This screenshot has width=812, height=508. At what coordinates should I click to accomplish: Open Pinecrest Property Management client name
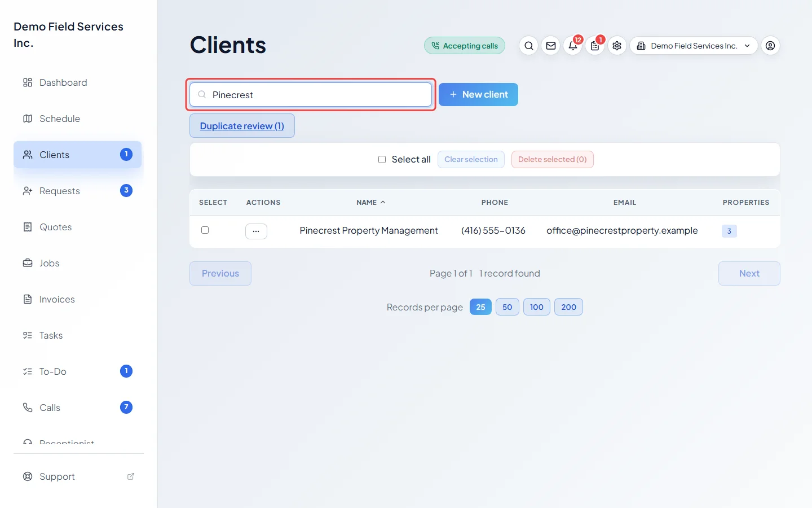coord(369,230)
